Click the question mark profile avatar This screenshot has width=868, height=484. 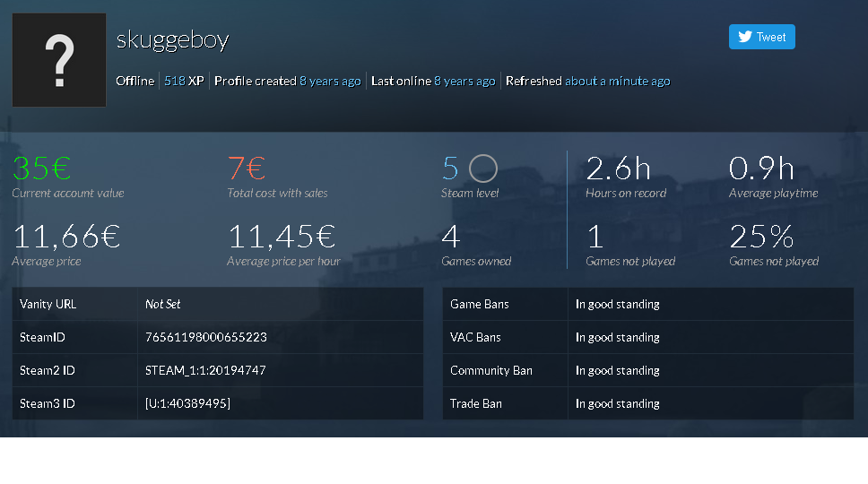[x=59, y=60]
